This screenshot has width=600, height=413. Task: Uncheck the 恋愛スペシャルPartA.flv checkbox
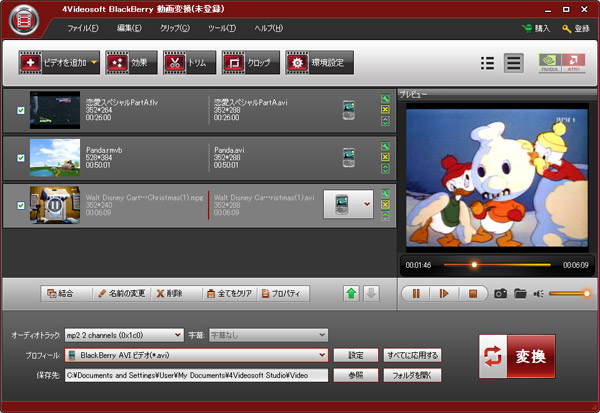pos(21,110)
